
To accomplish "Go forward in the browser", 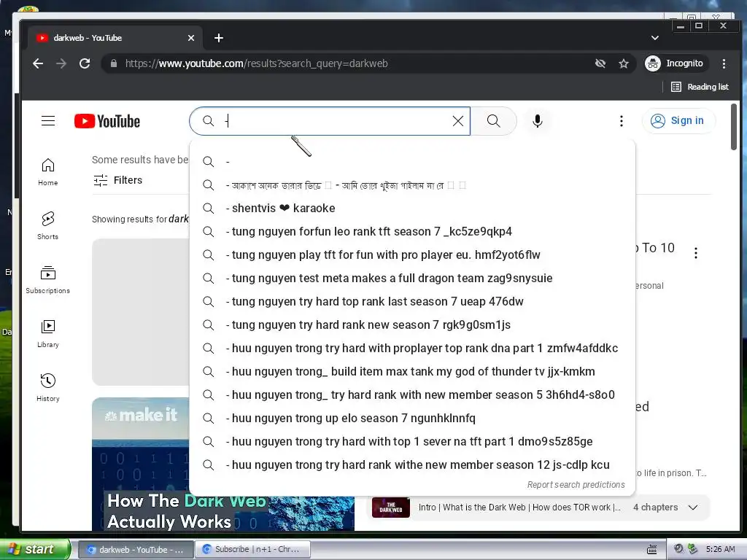I will [x=61, y=63].
